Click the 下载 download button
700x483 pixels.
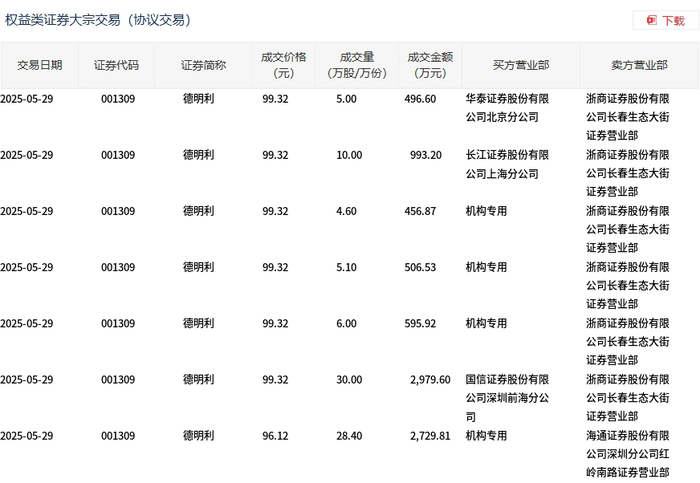coord(665,21)
